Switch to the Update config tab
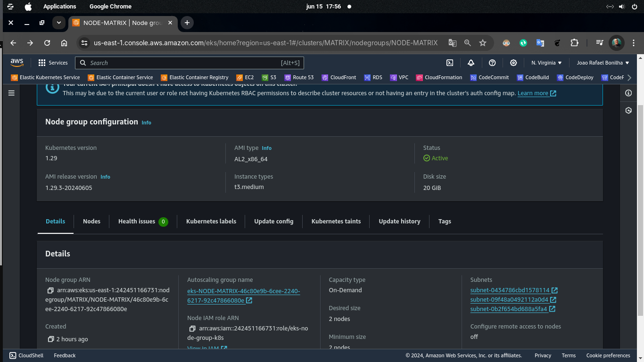The width and height of the screenshot is (644, 362). tap(273, 221)
